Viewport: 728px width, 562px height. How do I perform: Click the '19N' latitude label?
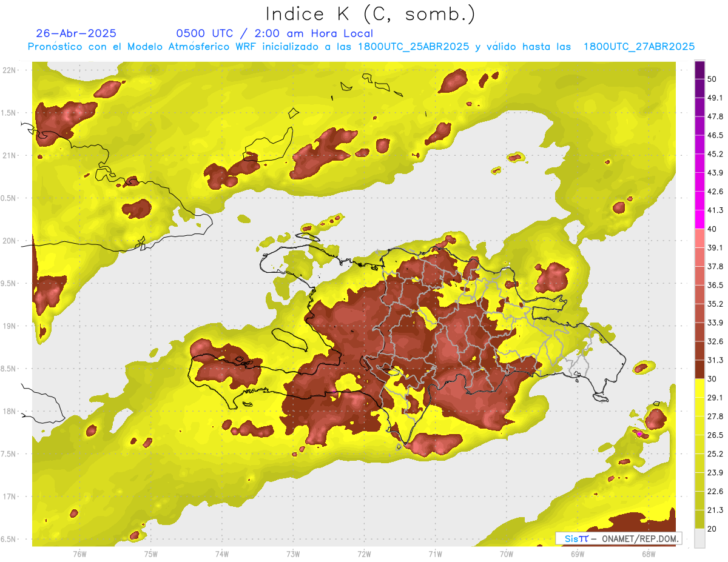10,326
